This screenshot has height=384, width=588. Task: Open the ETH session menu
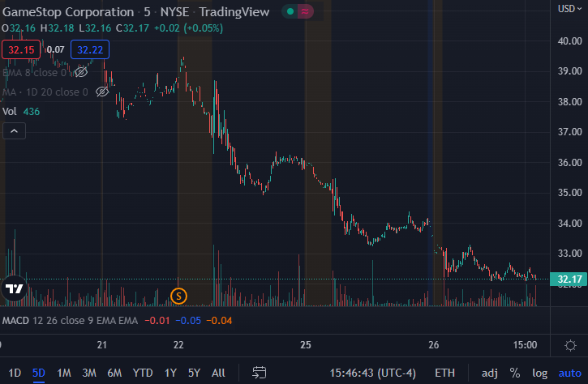click(444, 373)
